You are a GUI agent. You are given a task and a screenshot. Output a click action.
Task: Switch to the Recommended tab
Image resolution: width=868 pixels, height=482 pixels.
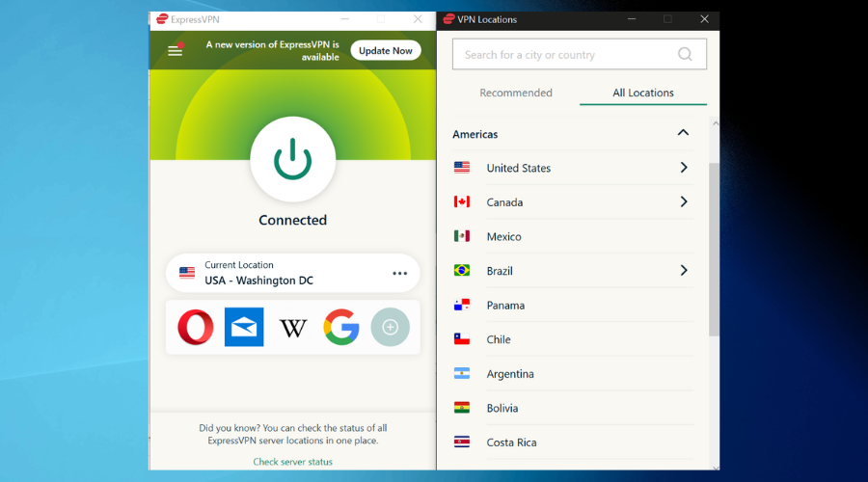point(516,93)
